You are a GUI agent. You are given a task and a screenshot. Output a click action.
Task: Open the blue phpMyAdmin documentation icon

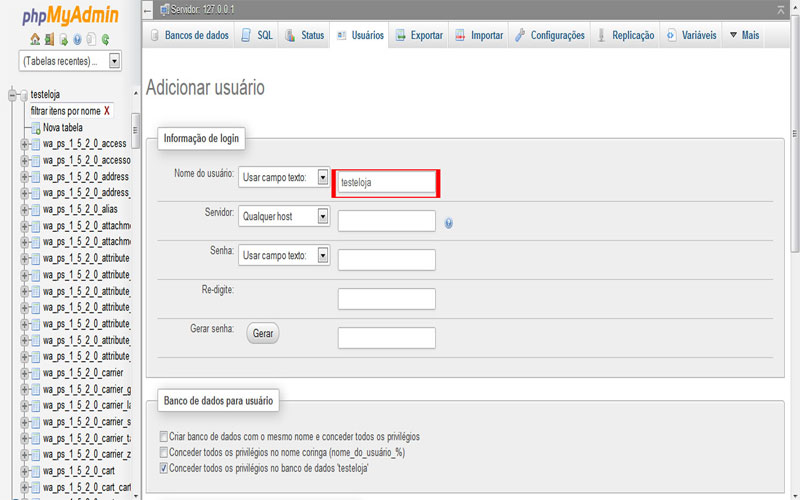(x=77, y=39)
